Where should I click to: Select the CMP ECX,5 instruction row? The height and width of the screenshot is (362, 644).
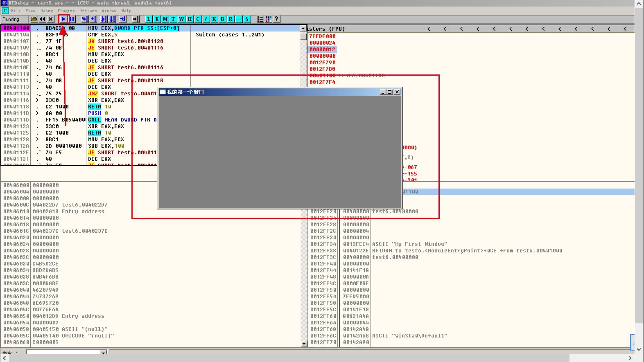(102, 35)
